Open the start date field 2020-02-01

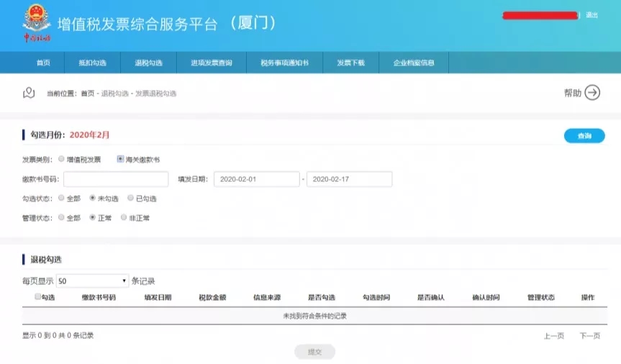pos(256,179)
